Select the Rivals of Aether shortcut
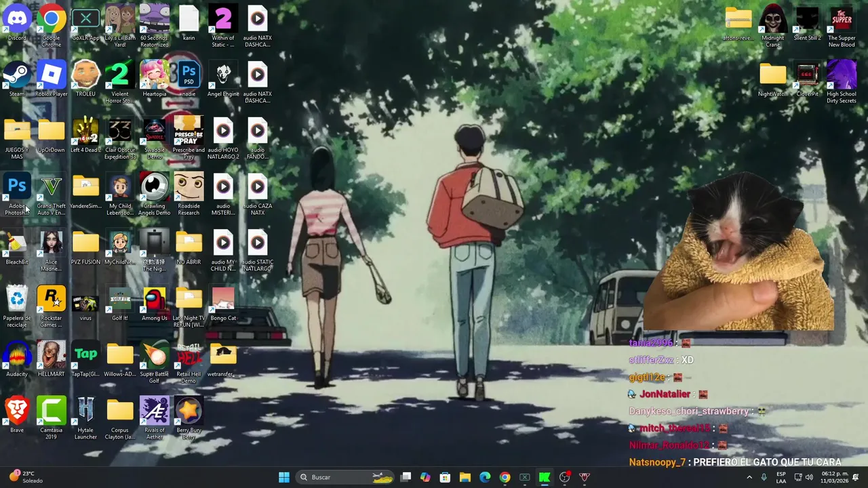The width and height of the screenshot is (868, 488). [x=155, y=418]
